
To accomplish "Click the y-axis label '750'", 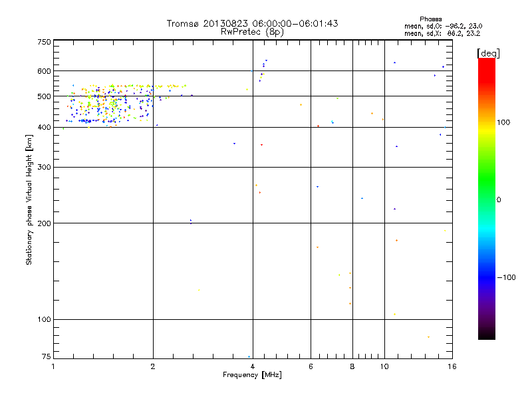I will 44,42.
